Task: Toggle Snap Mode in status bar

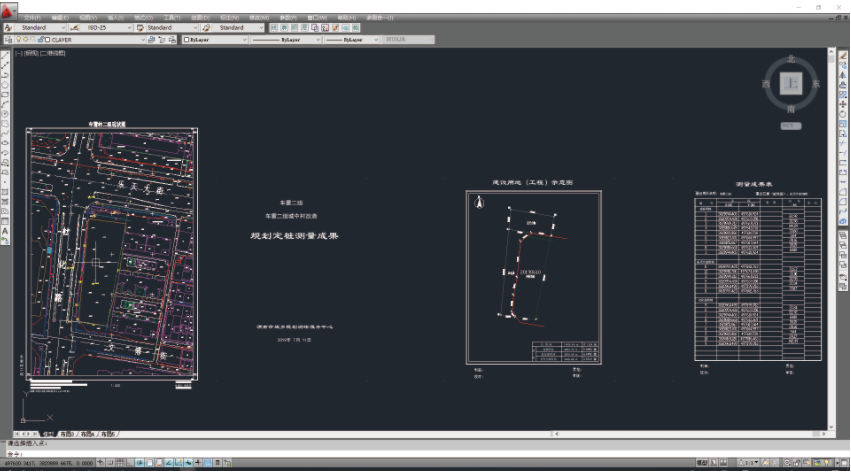Action: coord(107,464)
